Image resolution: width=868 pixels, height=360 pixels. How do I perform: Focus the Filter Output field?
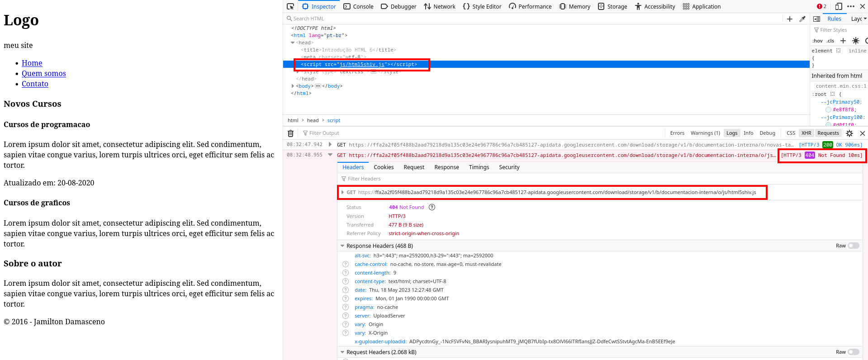coord(482,133)
